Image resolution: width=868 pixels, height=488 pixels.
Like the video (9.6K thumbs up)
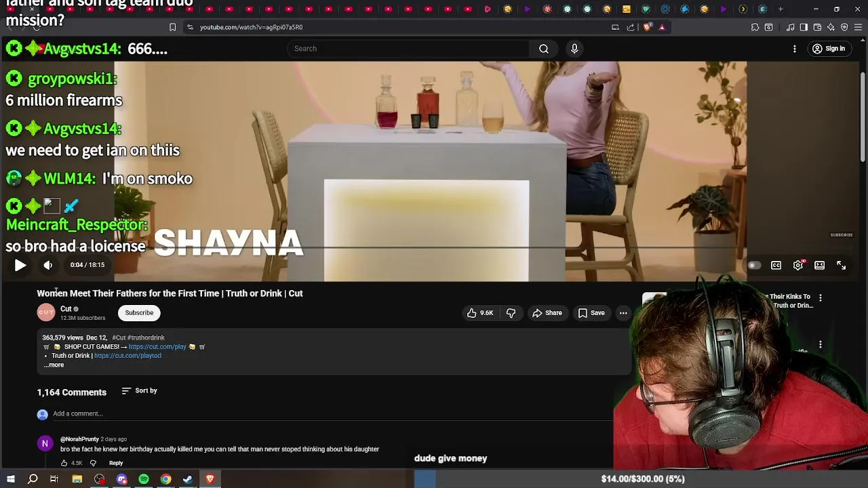(479, 313)
